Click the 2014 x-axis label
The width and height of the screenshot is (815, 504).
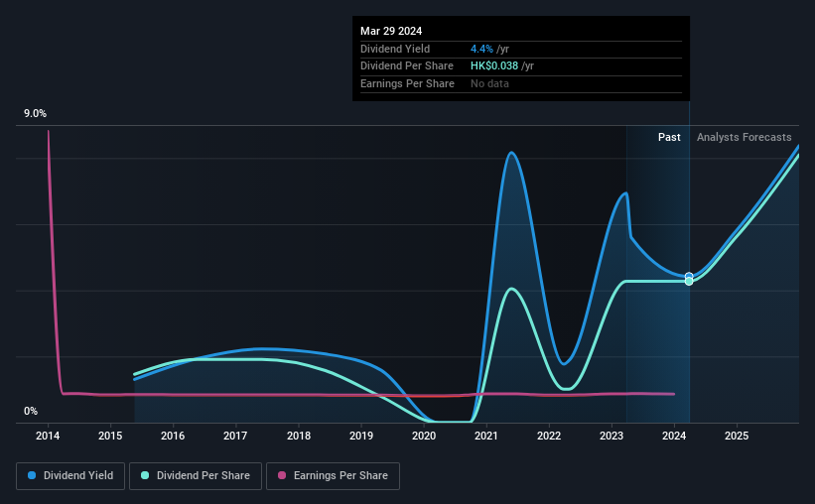[48, 436]
